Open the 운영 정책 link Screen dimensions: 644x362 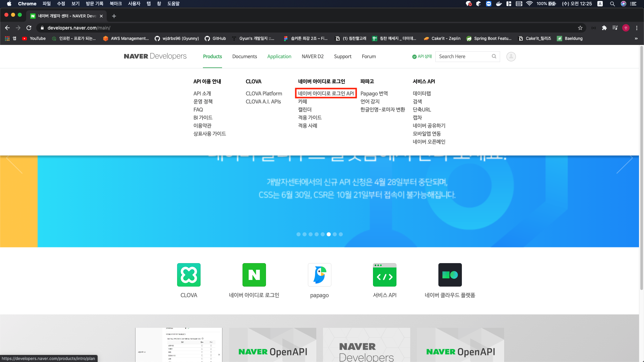[x=203, y=102]
